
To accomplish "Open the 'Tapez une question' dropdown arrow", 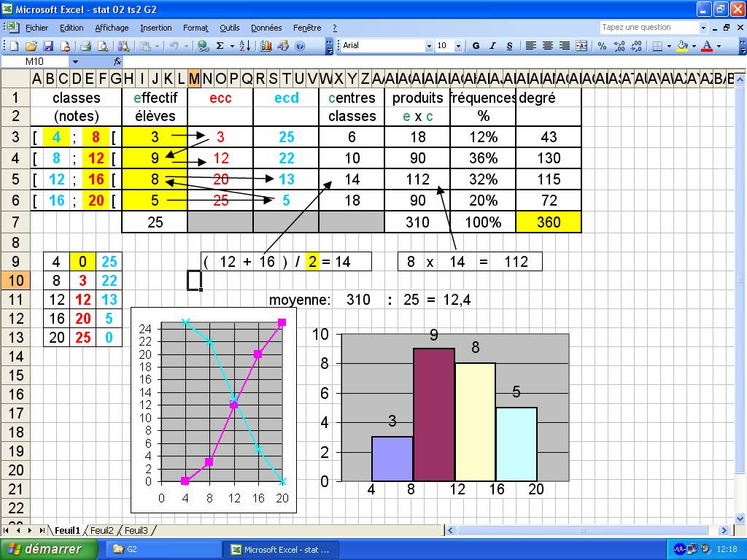I will tap(703, 28).
